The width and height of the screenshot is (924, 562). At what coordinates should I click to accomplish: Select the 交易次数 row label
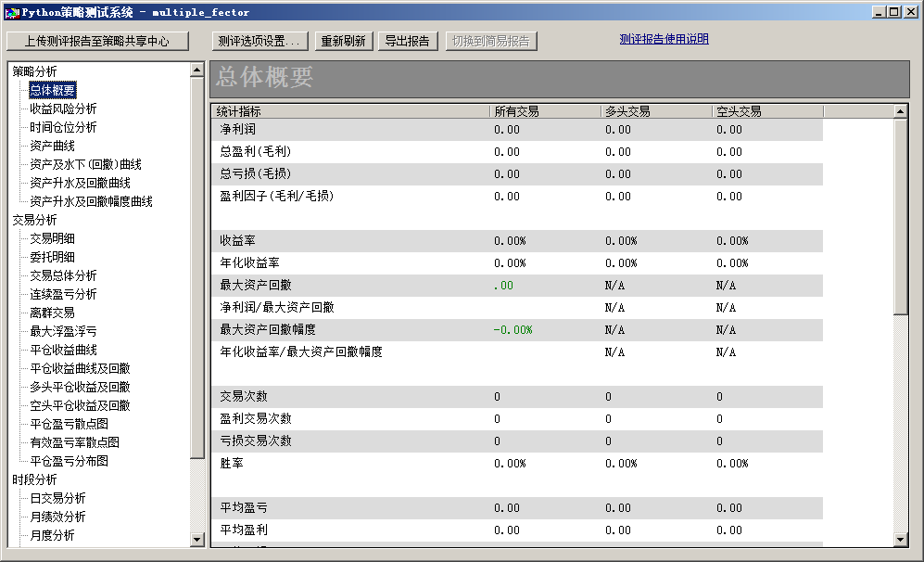point(244,396)
